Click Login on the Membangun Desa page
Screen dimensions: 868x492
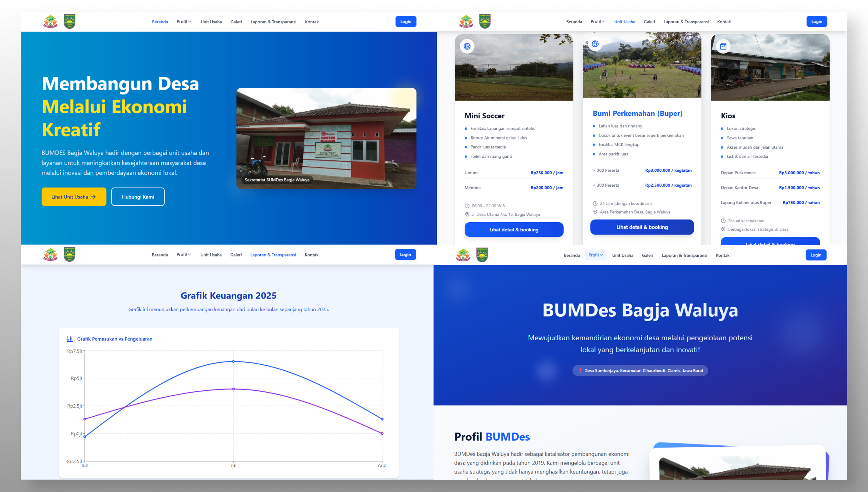point(406,21)
